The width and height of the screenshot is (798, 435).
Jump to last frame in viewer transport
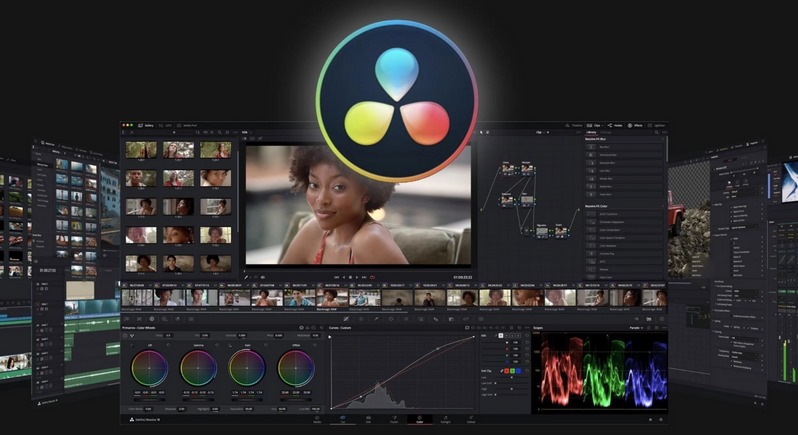pyautogui.click(x=364, y=277)
